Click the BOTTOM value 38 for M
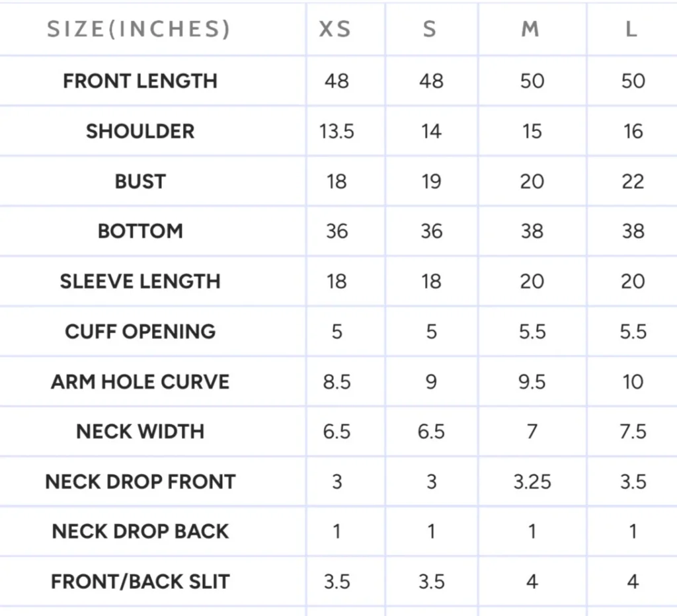The height and width of the screenshot is (616, 677). (x=532, y=231)
